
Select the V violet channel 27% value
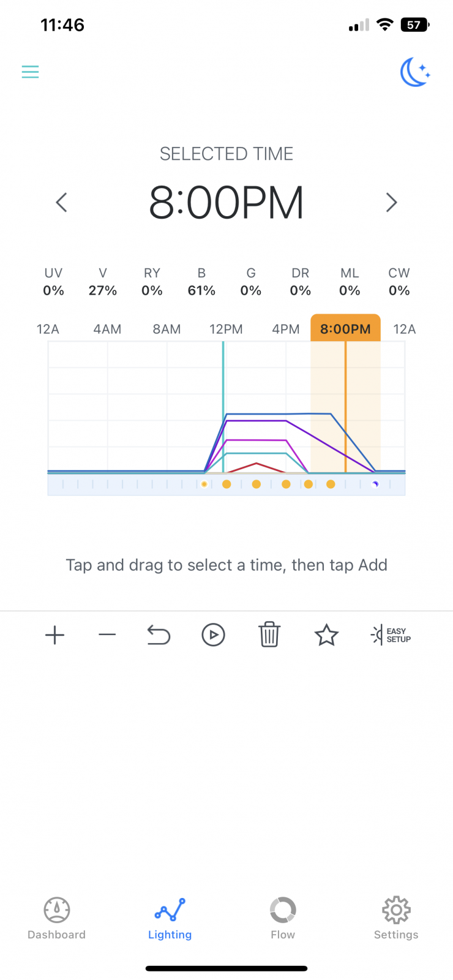click(103, 290)
